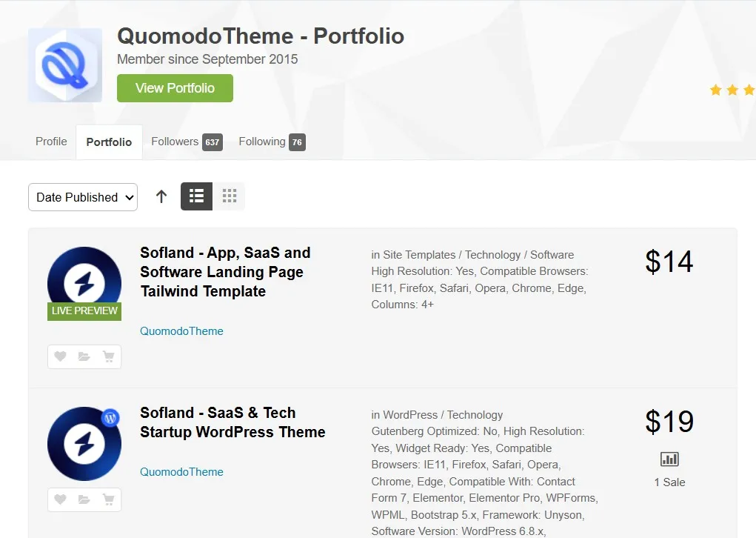Add Sofland WordPress Theme to collection

(x=84, y=499)
